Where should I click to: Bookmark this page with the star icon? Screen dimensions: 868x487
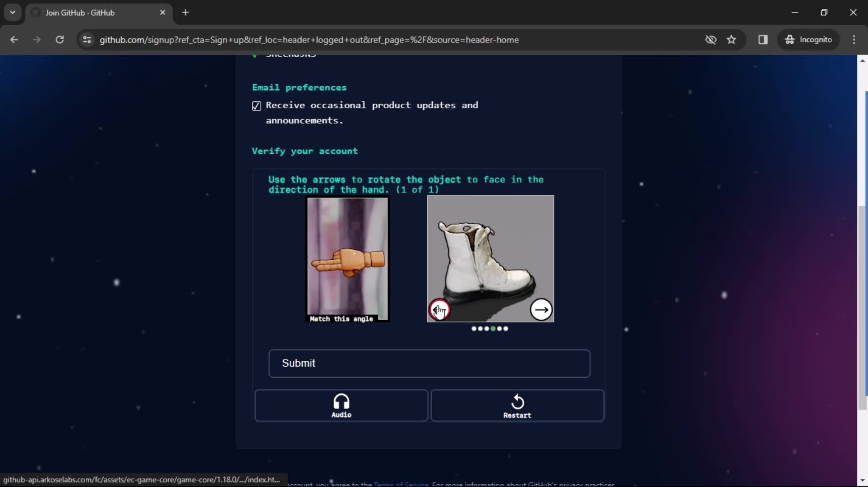(731, 40)
